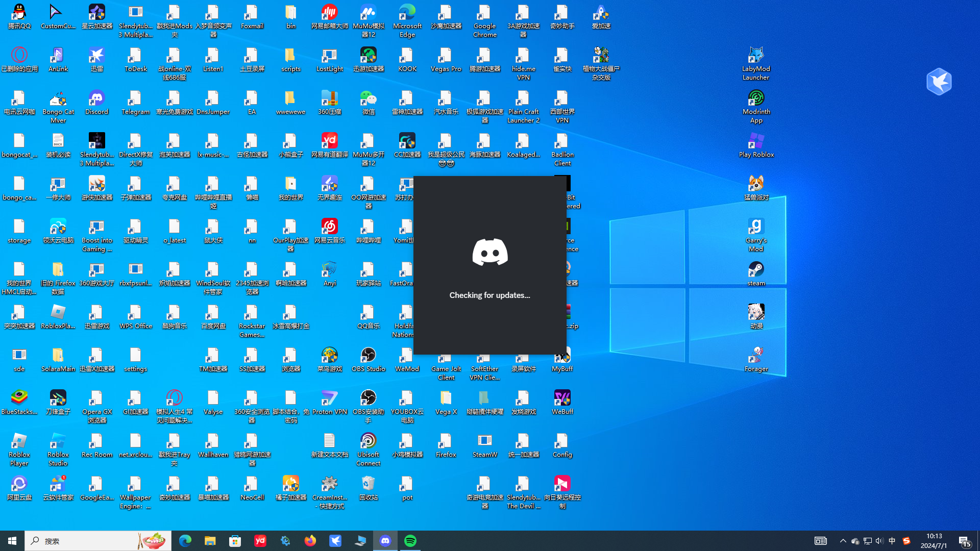The image size is (980, 551).
Task: Open Microsoft Store from the taskbar
Action: point(235,541)
